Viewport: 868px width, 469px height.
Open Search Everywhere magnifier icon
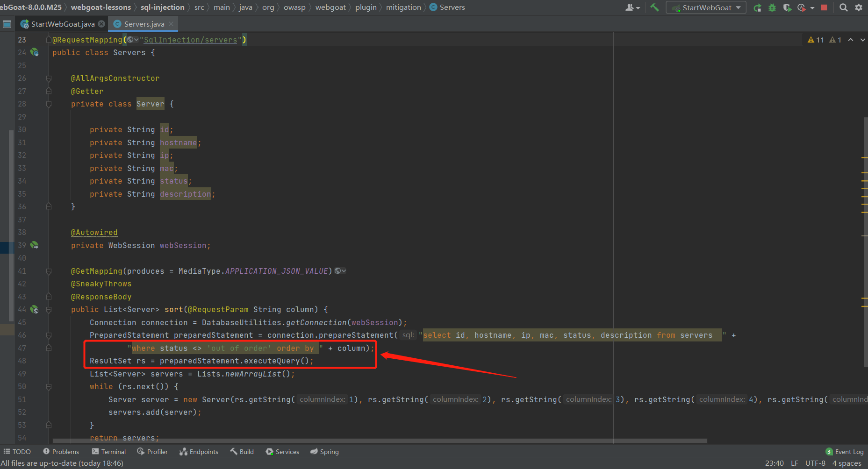click(x=843, y=7)
